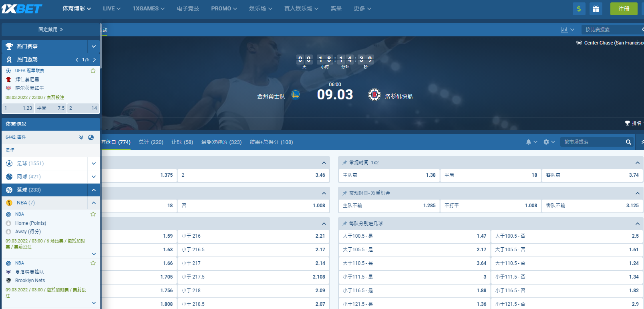Expand the 网球 tennis chevron
The width and height of the screenshot is (644, 309).
click(x=93, y=177)
